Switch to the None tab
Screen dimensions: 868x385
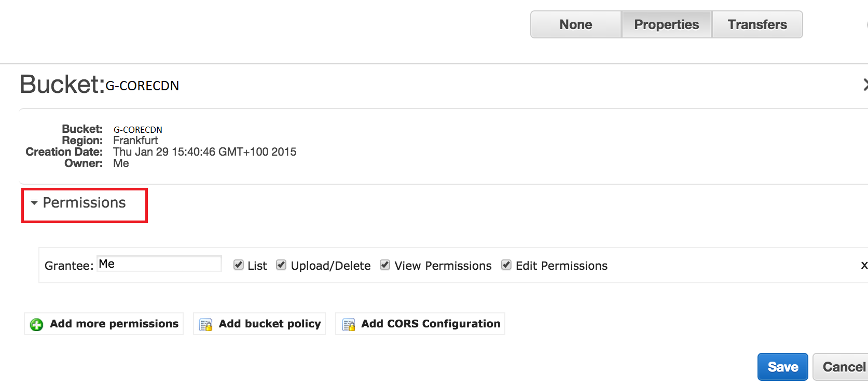tap(575, 24)
